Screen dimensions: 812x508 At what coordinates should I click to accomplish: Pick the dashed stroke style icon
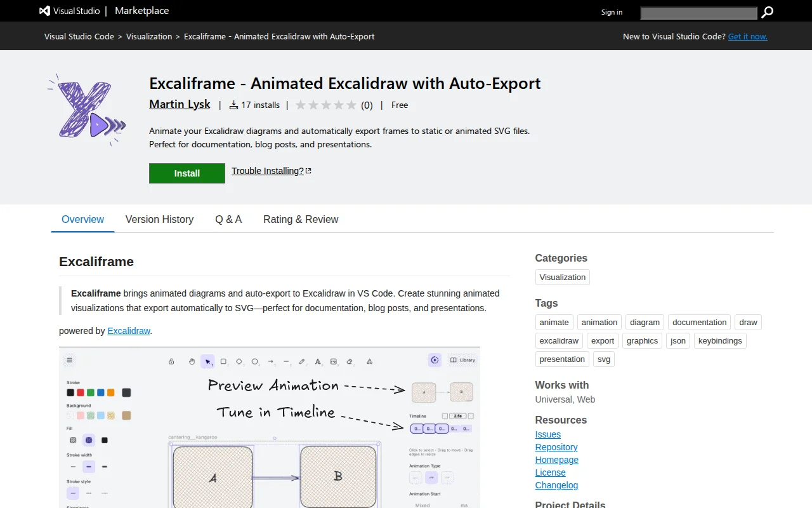pyautogui.click(x=89, y=493)
